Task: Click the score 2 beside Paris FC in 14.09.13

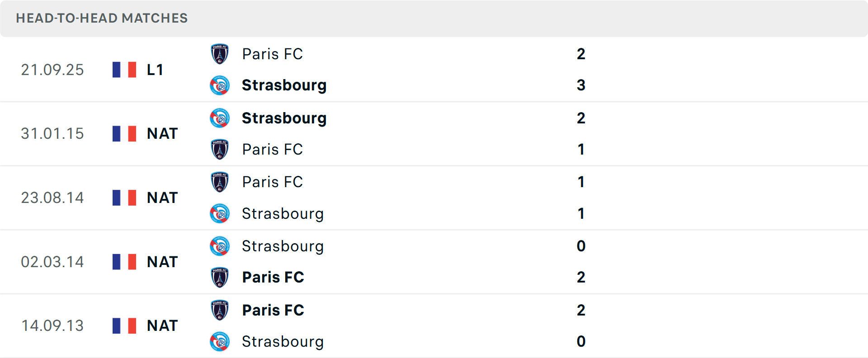Action: [x=581, y=310]
